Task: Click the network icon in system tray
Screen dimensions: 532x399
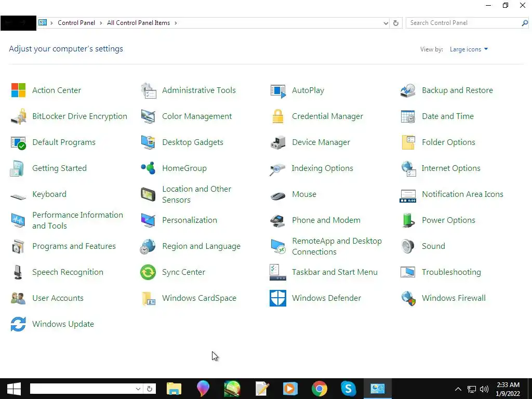Action: pos(471,389)
